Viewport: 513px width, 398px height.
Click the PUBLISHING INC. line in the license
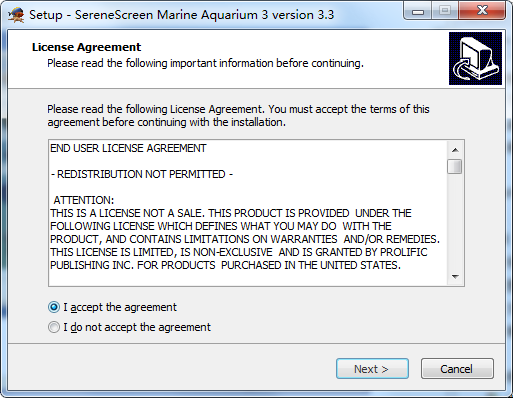click(225, 265)
